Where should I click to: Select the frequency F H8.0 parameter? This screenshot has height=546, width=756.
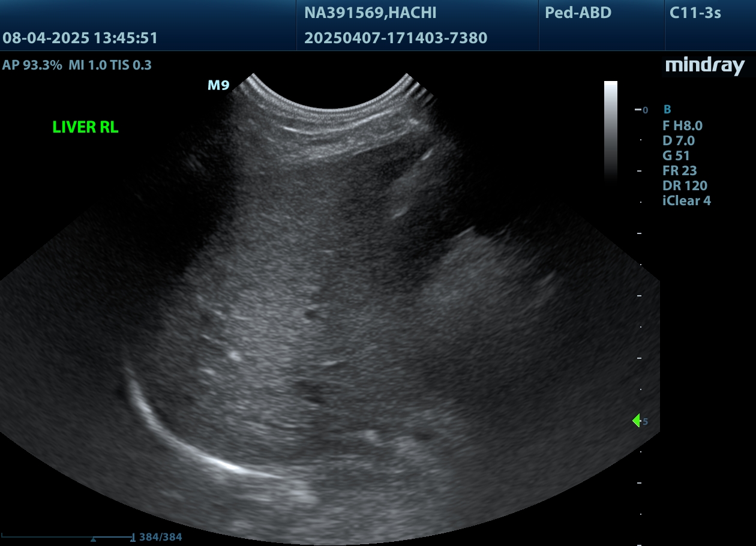(x=682, y=125)
